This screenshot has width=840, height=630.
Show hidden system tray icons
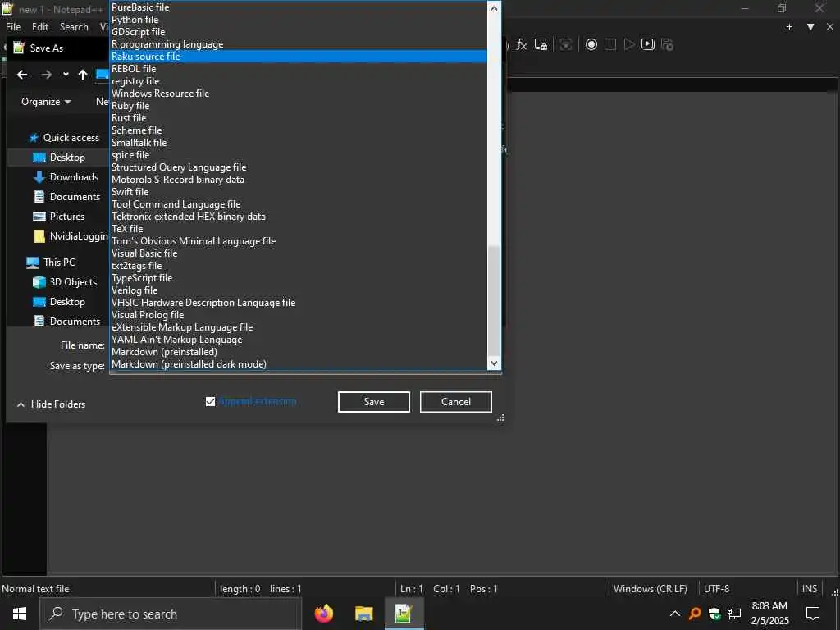[x=675, y=614]
